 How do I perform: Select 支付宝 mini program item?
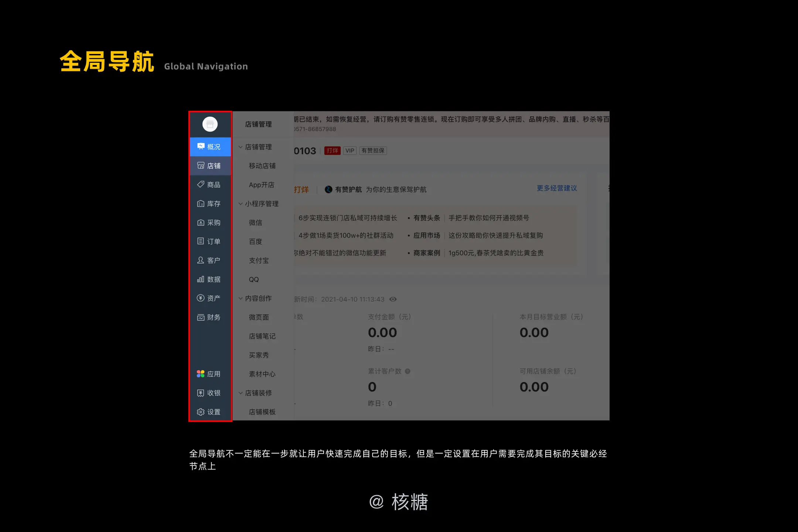click(x=259, y=260)
